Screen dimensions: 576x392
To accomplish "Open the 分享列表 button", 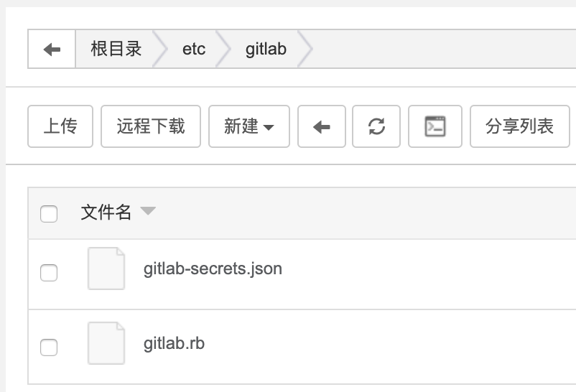I will coord(519,127).
